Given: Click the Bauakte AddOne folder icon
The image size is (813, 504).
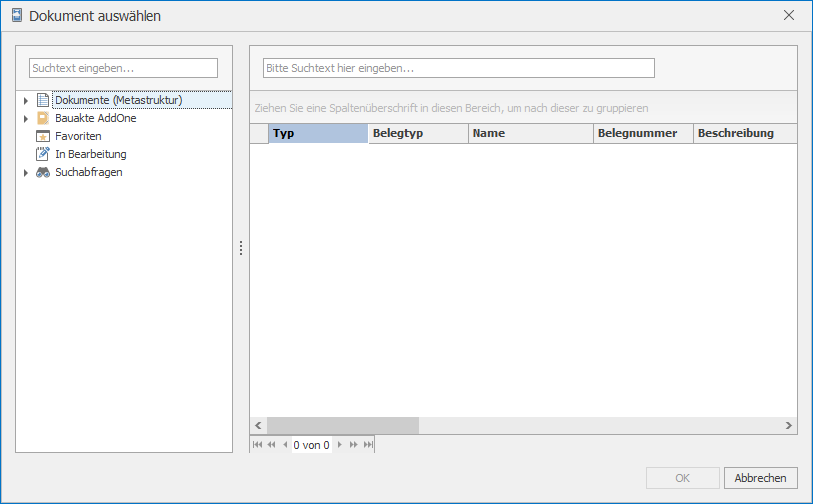Looking at the screenshot, I should tap(42, 118).
